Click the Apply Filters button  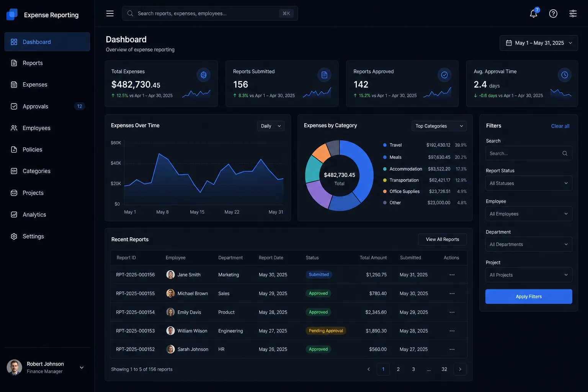pyautogui.click(x=529, y=296)
